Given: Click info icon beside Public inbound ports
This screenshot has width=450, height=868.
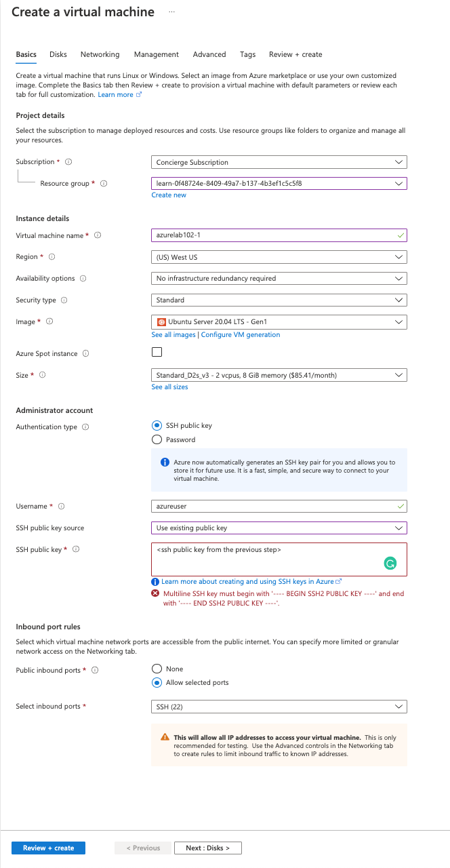Looking at the screenshot, I should coord(95,670).
